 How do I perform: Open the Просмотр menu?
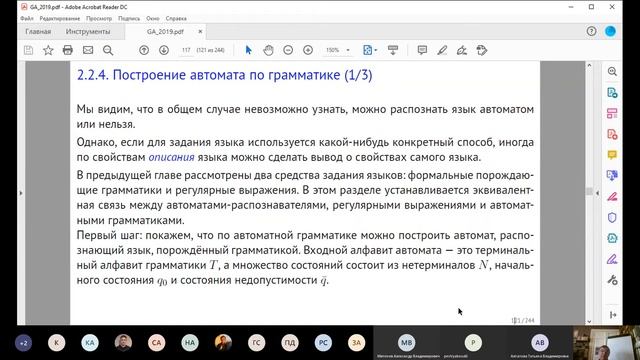pos(99,18)
